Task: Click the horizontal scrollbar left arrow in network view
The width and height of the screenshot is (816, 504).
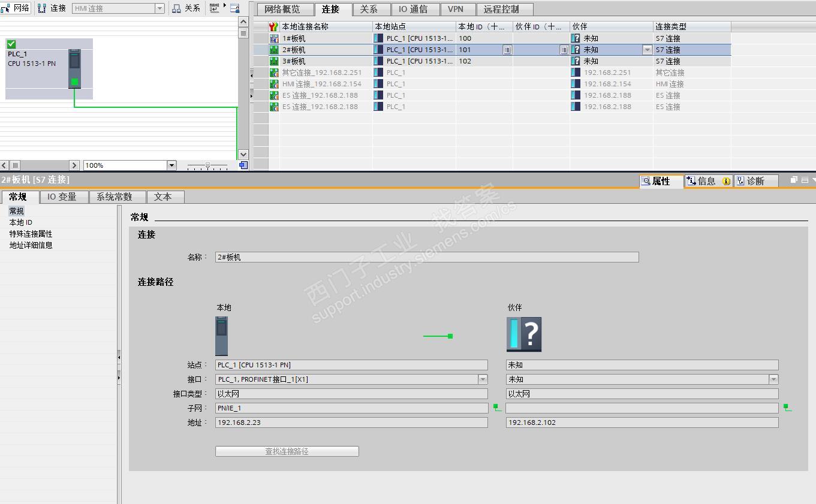Action: pyautogui.click(x=4, y=165)
